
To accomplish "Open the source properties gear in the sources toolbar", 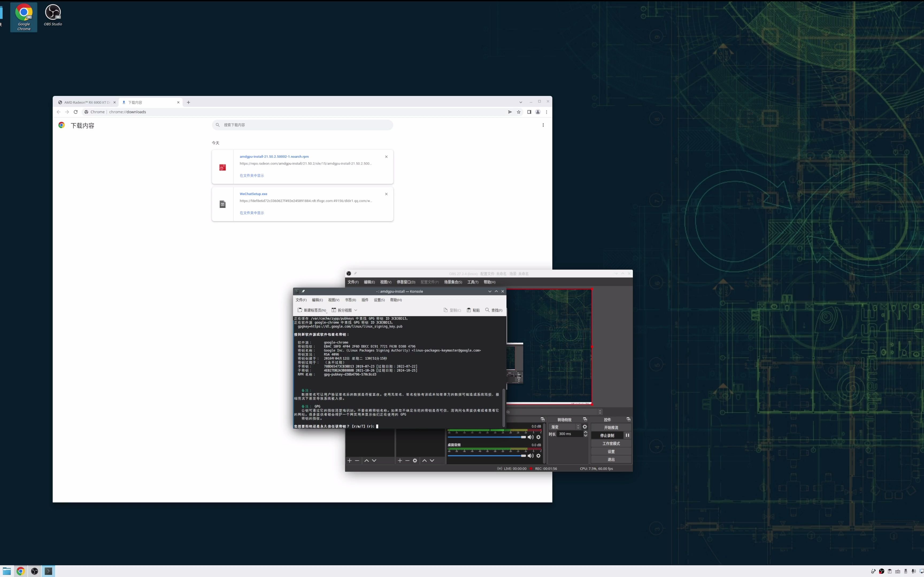I will 415,460.
